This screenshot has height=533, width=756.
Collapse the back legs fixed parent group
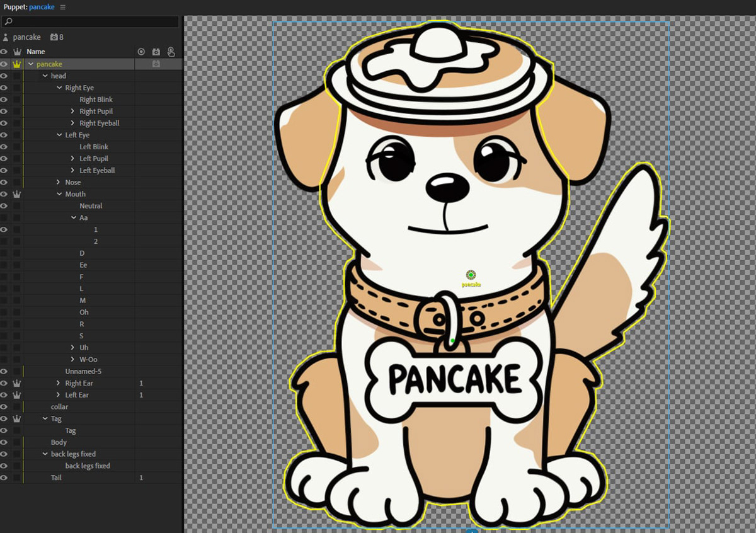point(45,454)
